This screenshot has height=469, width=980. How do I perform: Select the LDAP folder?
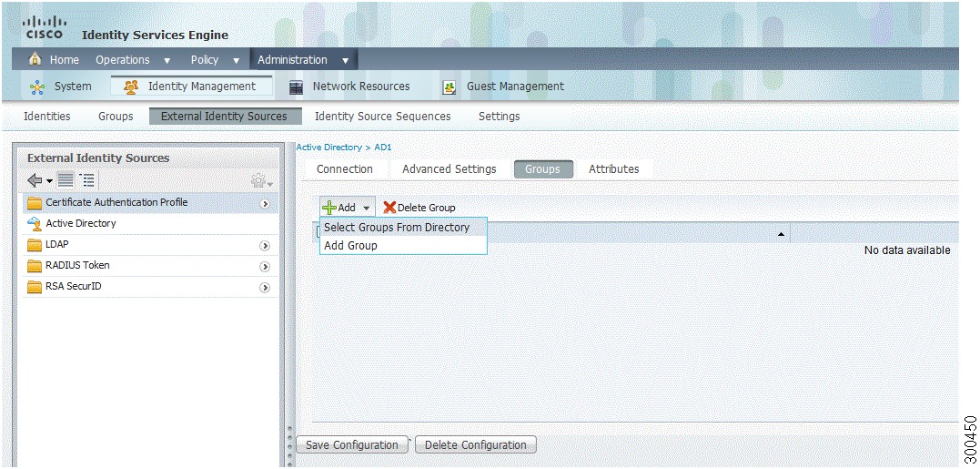[x=151, y=244]
